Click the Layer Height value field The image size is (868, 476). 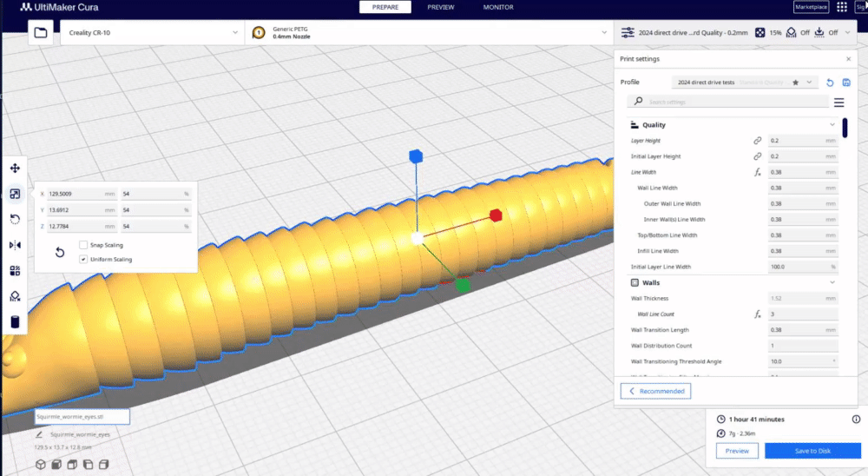point(803,141)
